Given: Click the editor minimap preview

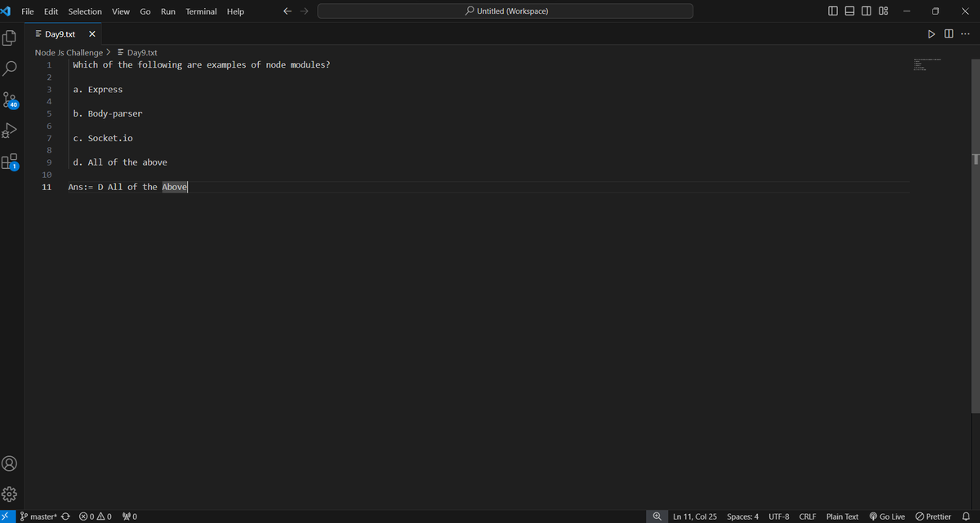Looking at the screenshot, I should 927,65.
